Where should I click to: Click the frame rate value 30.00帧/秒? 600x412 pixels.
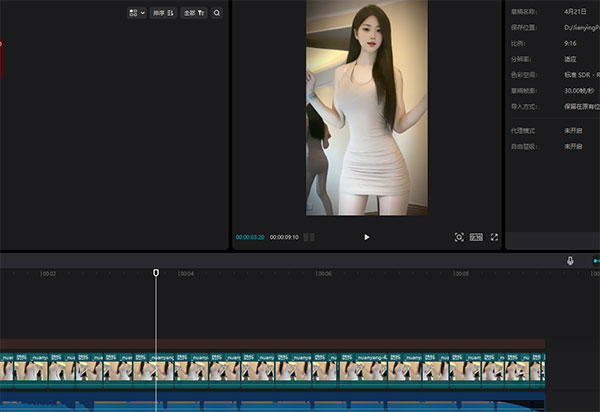coord(579,91)
